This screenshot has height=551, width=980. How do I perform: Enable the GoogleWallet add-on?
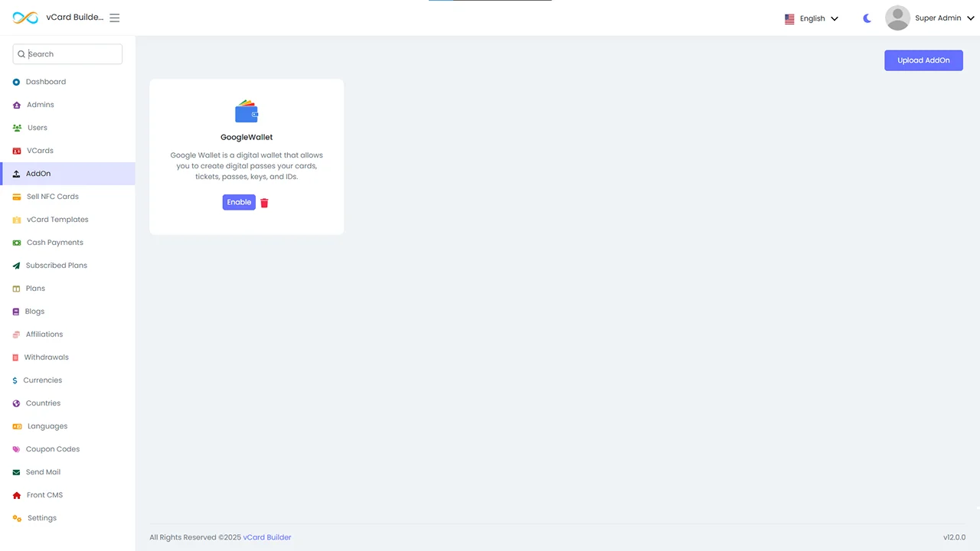tap(239, 202)
